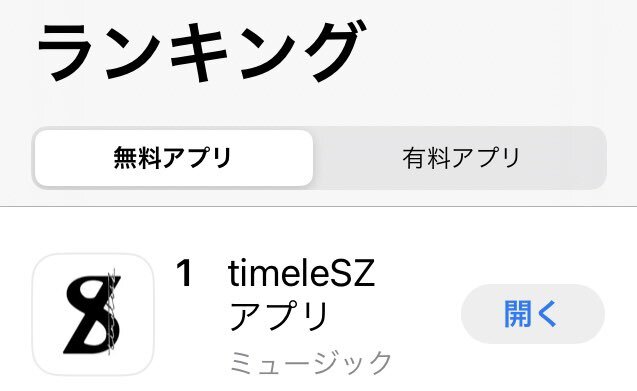This screenshot has height=391, width=637.
Task: Switch to the 有料アプリ tab
Action: 460,158
